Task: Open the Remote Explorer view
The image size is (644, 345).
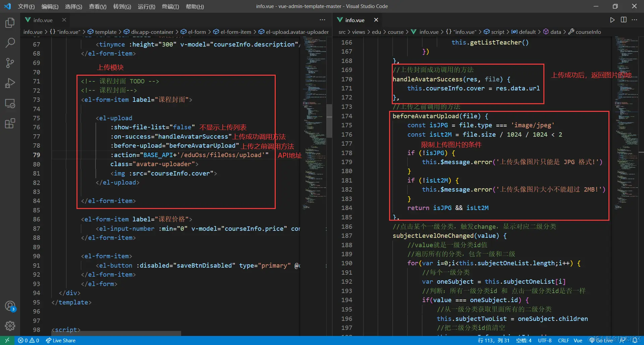Action: coord(10,103)
